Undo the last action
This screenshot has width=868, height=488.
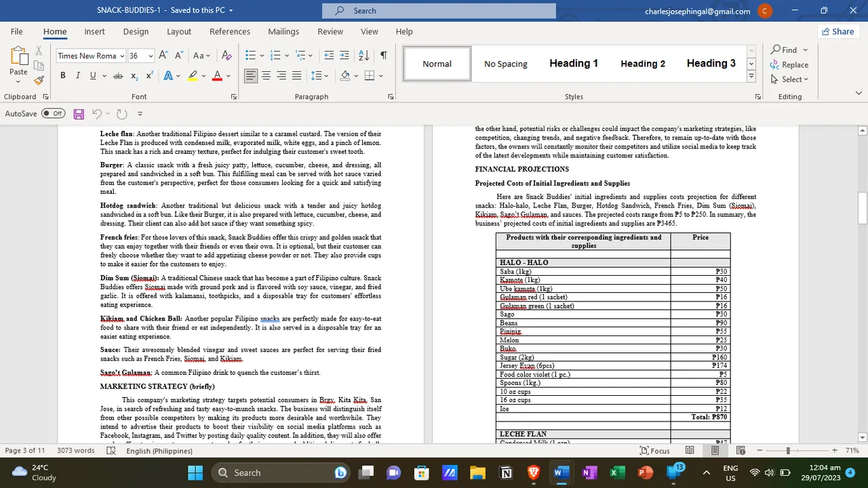pos(97,114)
